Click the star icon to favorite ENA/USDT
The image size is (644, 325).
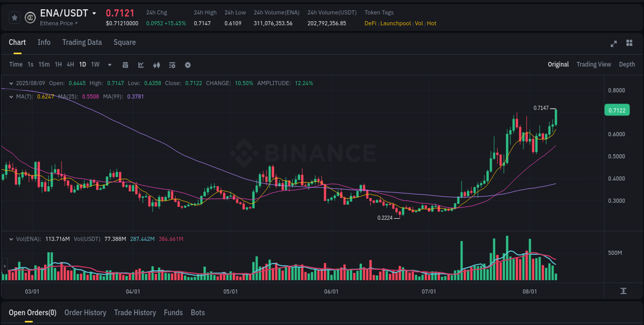click(x=14, y=17)
